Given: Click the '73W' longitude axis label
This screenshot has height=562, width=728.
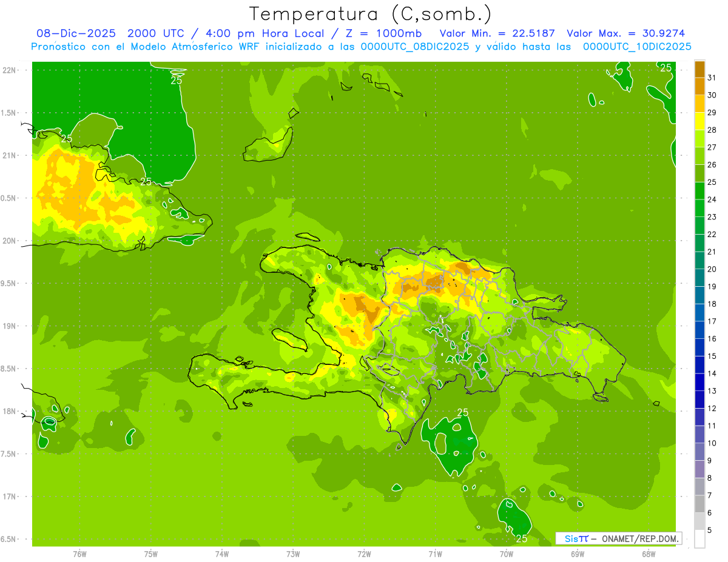Looking at the screenshot, I should click(293, 554).
